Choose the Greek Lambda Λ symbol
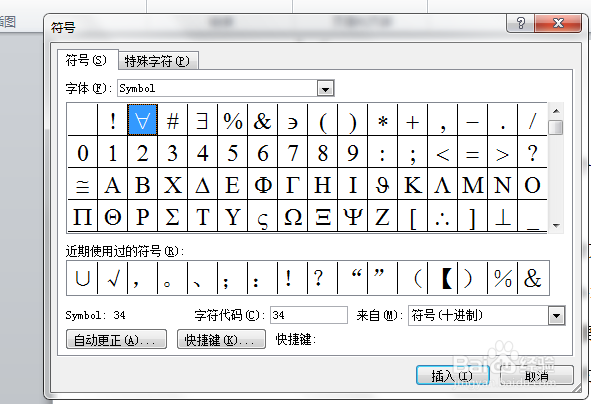This screenshot has height=404, width=591. tap(442, 184)
